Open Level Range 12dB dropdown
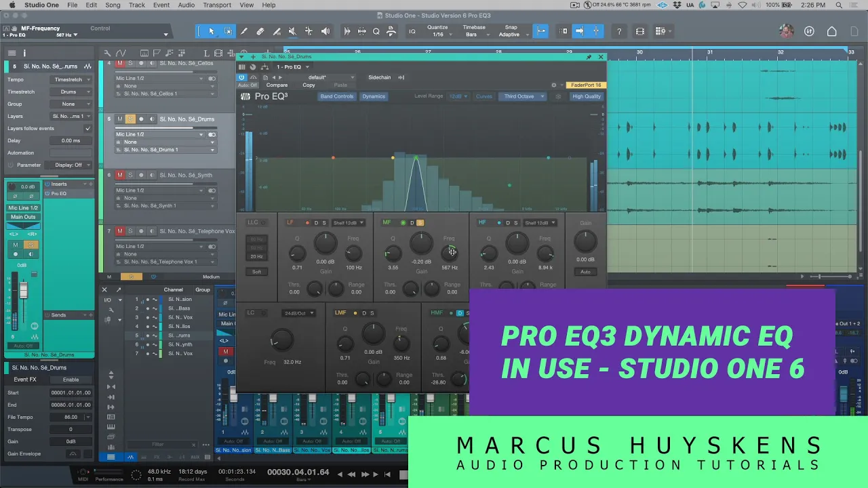This screenshot has width=868, height=488. 458,96
